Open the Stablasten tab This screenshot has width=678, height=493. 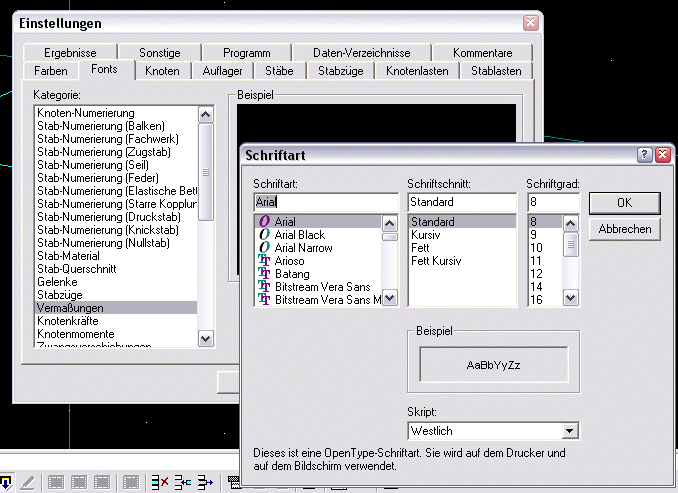point(496,71)
